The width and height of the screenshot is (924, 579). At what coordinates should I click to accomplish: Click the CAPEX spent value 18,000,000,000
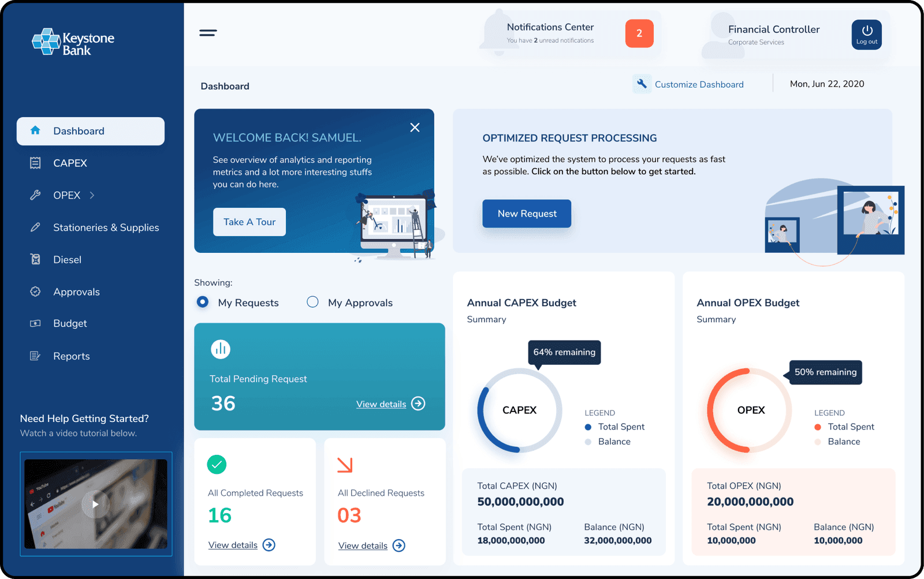coord(511,541)
